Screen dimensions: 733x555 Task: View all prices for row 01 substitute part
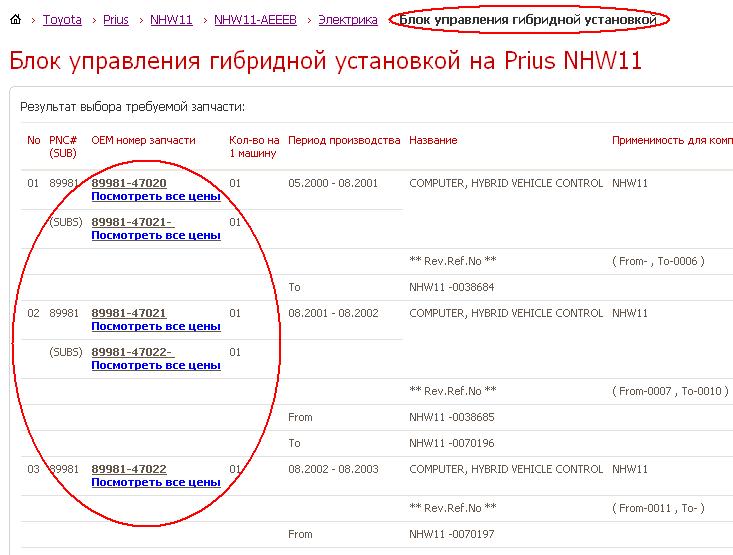click(155, 235)
